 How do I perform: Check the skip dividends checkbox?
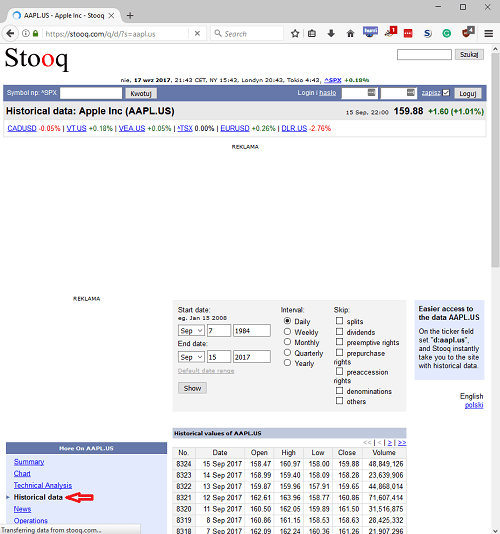click(x=339, y=331)
